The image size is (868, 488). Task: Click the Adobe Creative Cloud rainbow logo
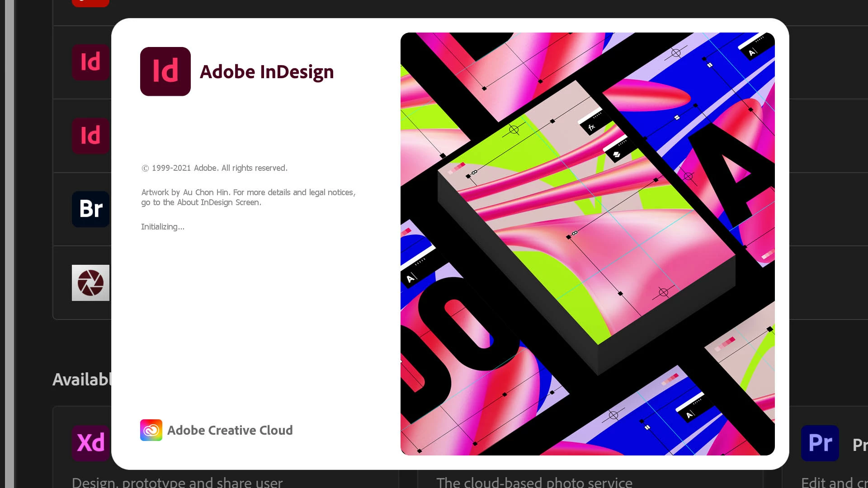pos(151,430)
